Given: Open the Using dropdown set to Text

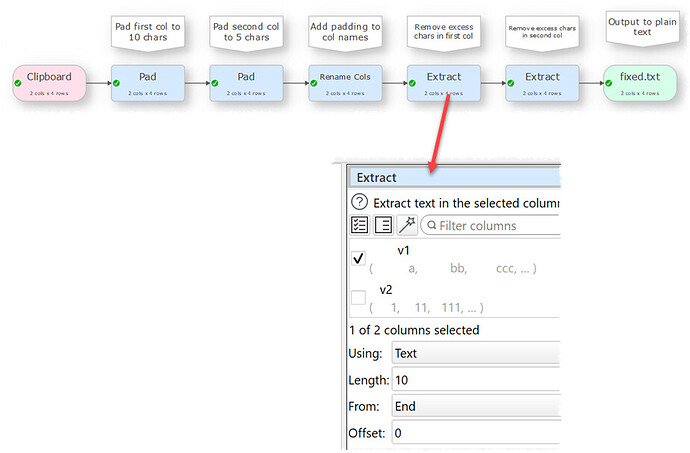Looking at the screenshot, I should 476,353.
